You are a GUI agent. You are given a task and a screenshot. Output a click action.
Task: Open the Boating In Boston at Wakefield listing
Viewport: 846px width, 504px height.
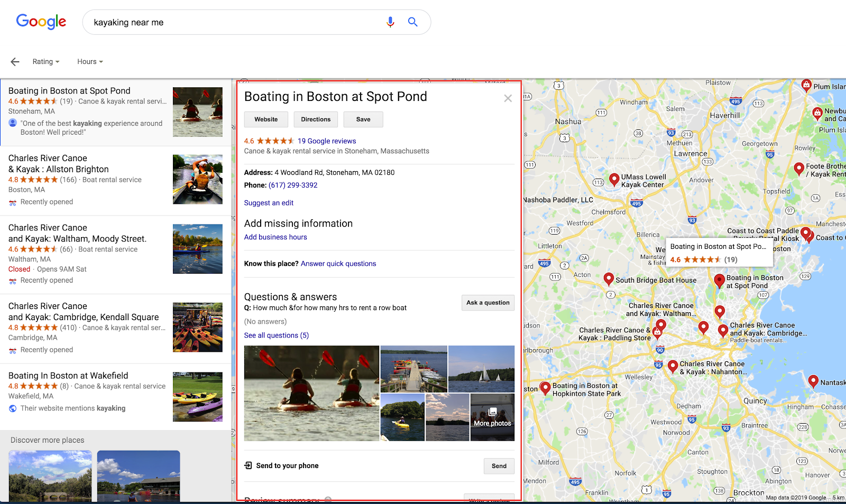point(116,397)
